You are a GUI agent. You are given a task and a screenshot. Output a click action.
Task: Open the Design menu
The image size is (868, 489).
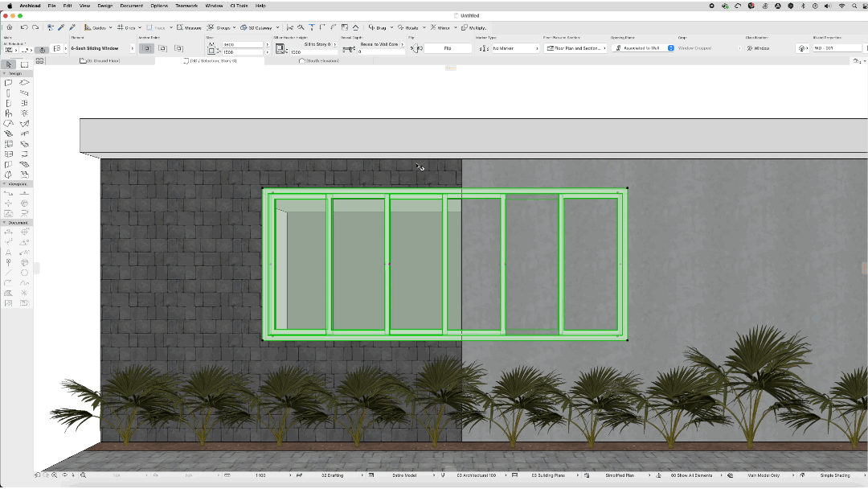pos(105,6)
